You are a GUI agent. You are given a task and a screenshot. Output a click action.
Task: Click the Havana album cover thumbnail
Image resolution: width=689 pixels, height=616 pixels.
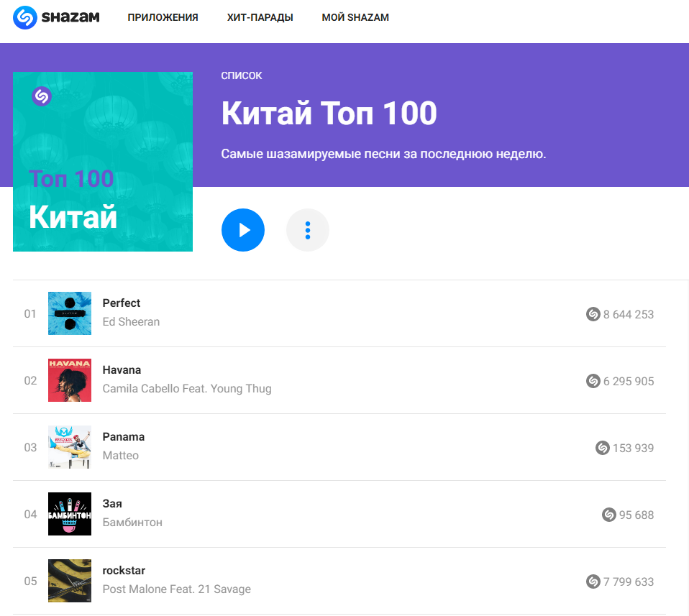point(70,380)
